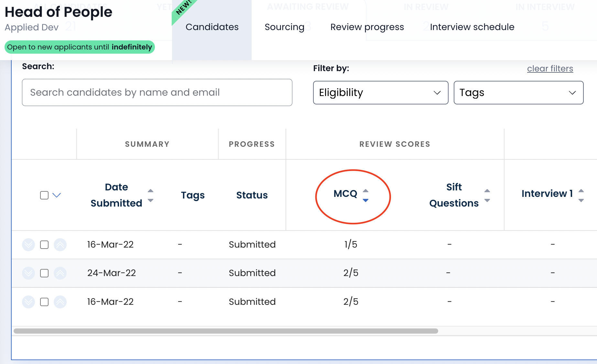The width and height of the screenshot is (597, 364).
Task: Click the horizontal table scrollbar
Action: (x=226, y=331)
